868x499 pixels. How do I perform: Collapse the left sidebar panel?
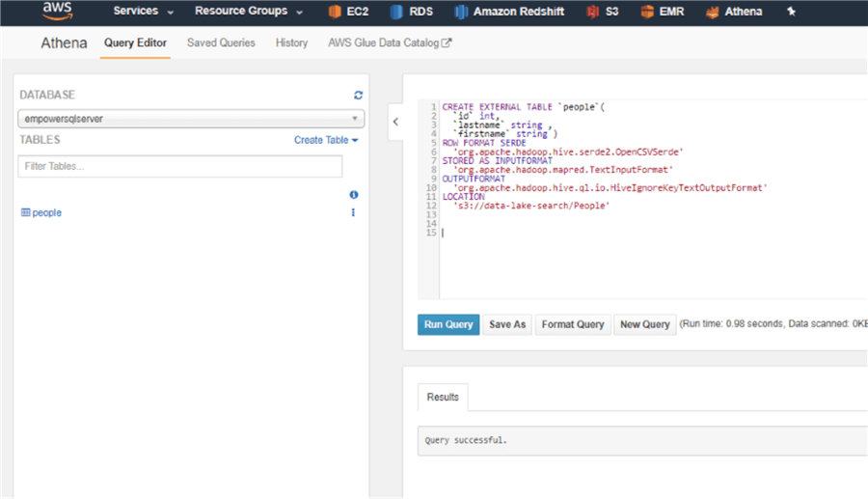(395, 122)
